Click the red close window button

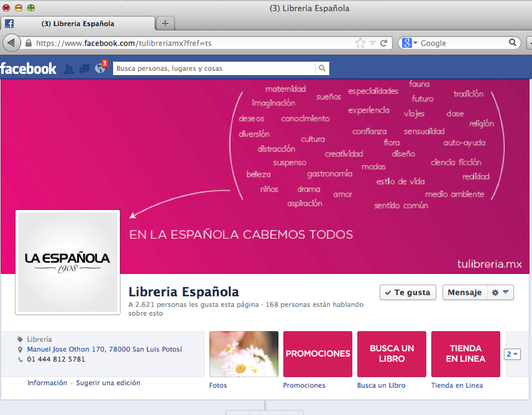tap(6, 8)
